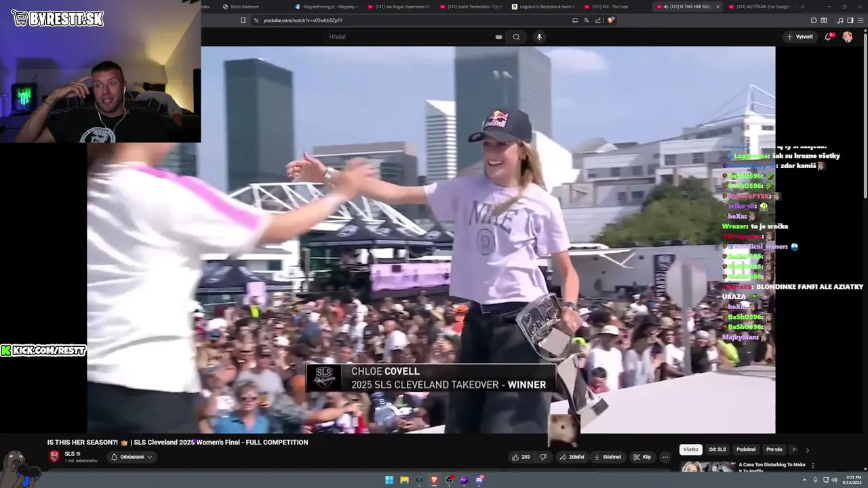Click the Brave shields lion icon
The image size is (868, 488).
[610, 20]
